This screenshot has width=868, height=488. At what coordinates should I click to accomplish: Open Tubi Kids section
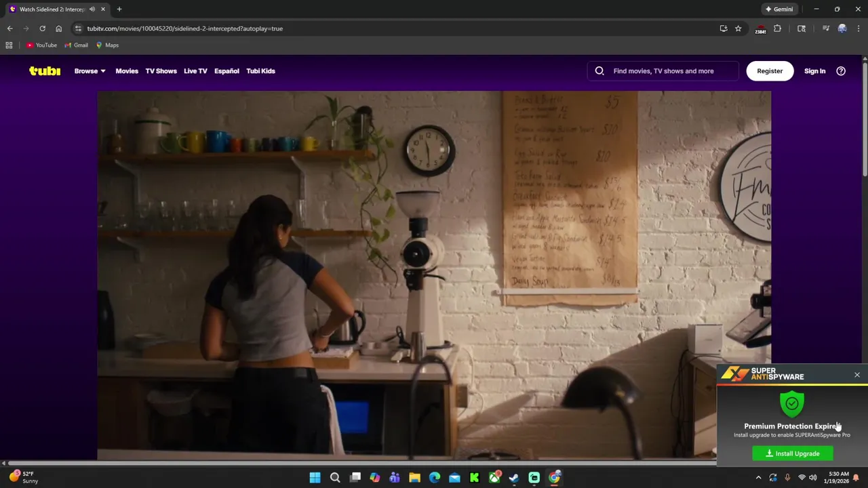260,70
